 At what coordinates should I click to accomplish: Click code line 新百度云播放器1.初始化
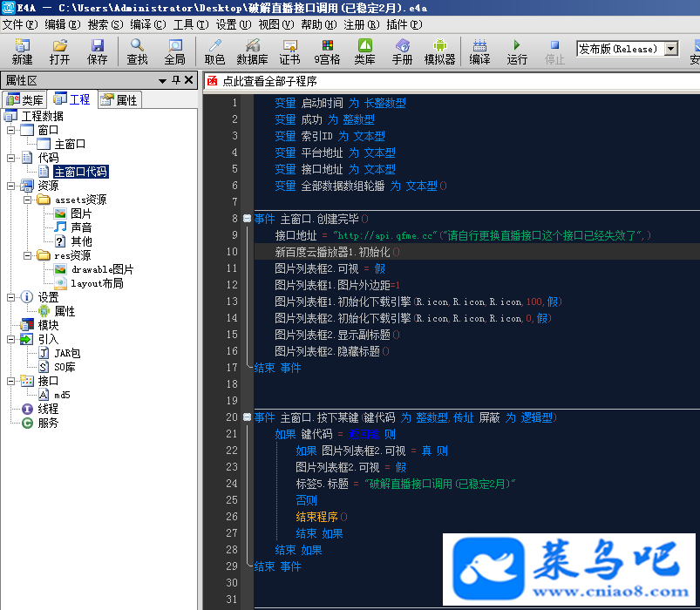[337, 252]
